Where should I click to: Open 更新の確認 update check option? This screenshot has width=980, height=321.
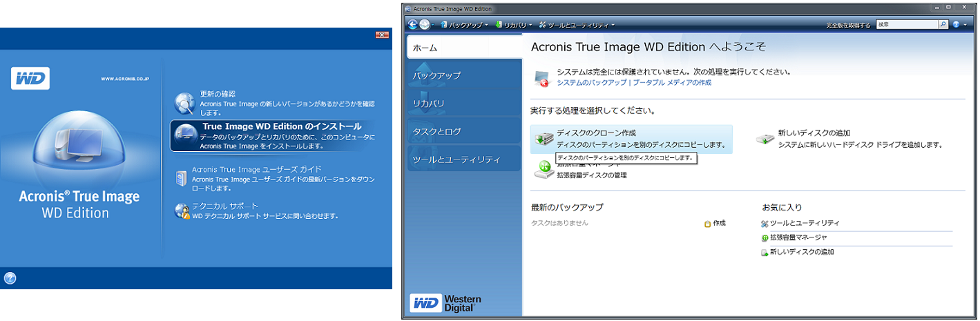click(x=216, y=94)
